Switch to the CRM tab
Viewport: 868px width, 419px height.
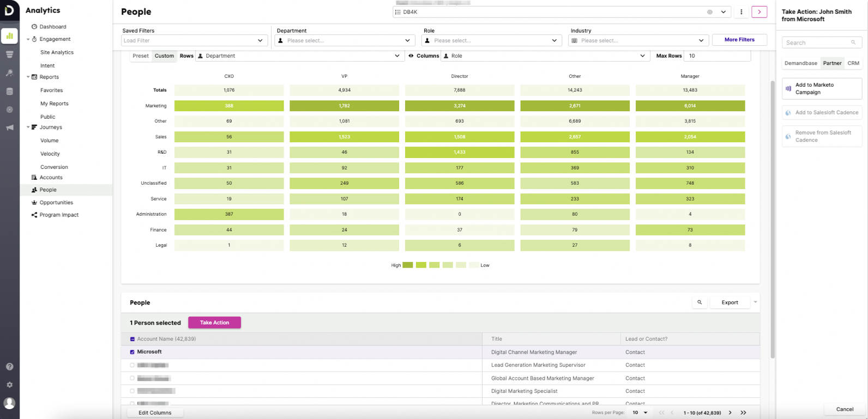click(853, 63)
